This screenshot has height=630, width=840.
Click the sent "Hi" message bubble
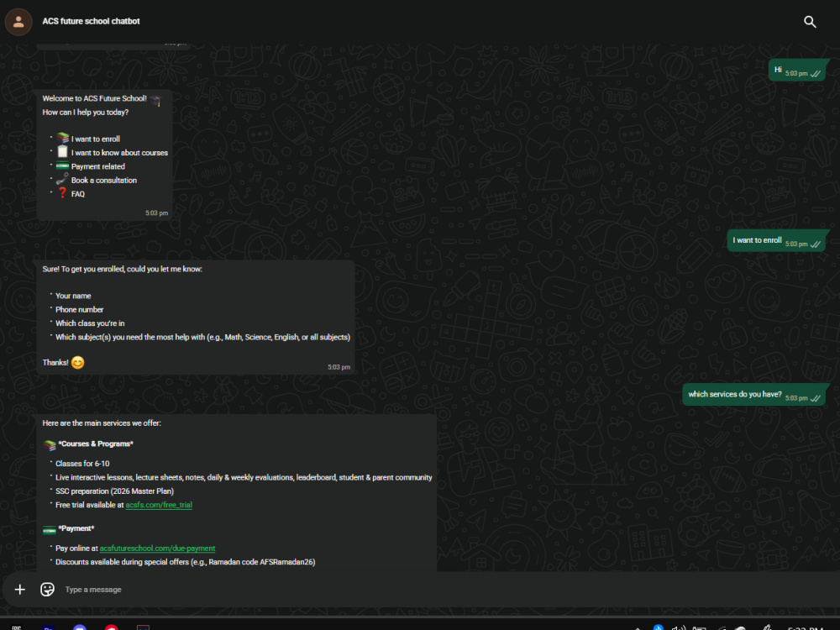(x=797, y=71)
